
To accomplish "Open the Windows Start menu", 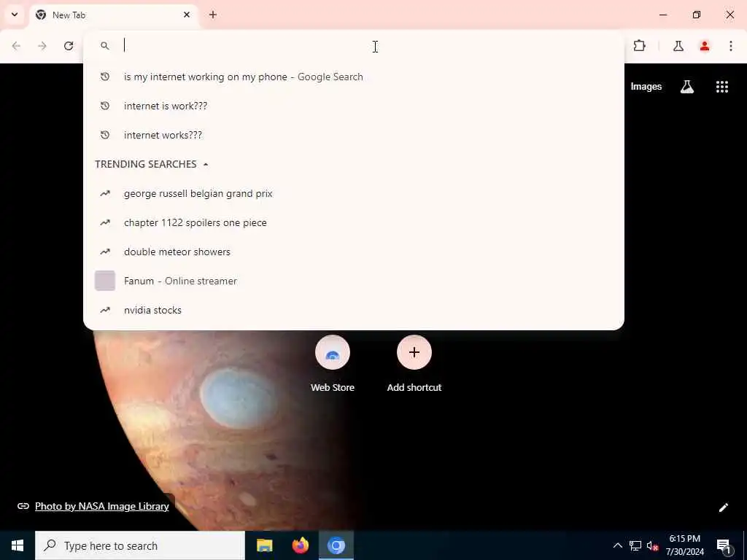I will click(18, 545).
